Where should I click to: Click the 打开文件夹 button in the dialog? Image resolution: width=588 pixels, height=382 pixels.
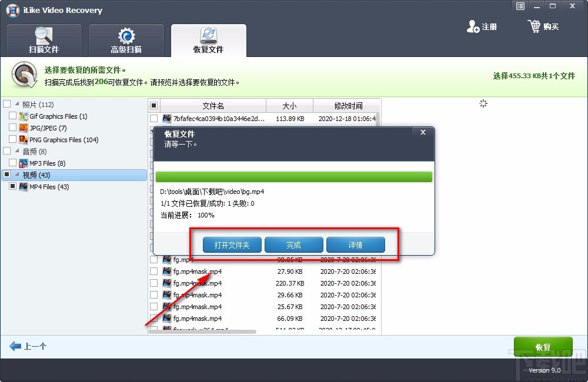(232, 245)
